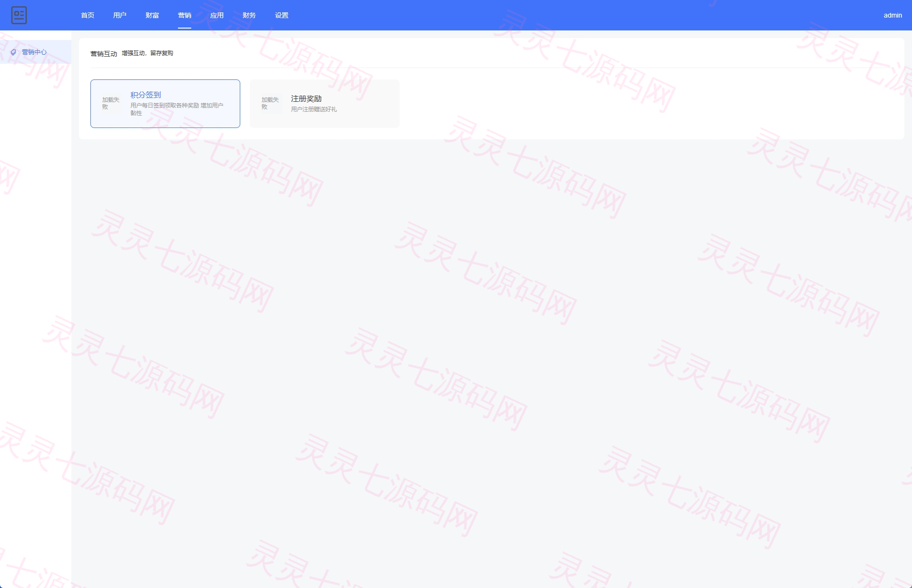Click the 营销中心 sidebar tag icon
The height and width of the screenshot is (588, 912).
(x=13, y=52)
